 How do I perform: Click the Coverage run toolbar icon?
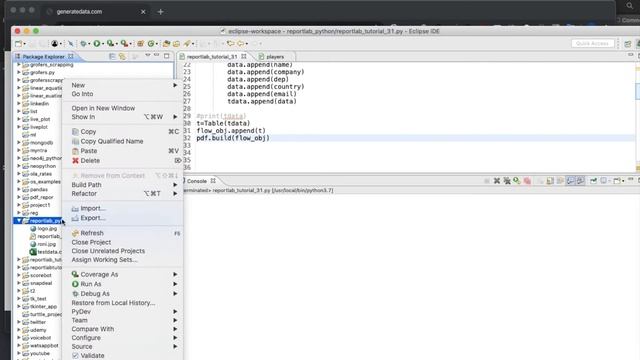coord(110,44)
